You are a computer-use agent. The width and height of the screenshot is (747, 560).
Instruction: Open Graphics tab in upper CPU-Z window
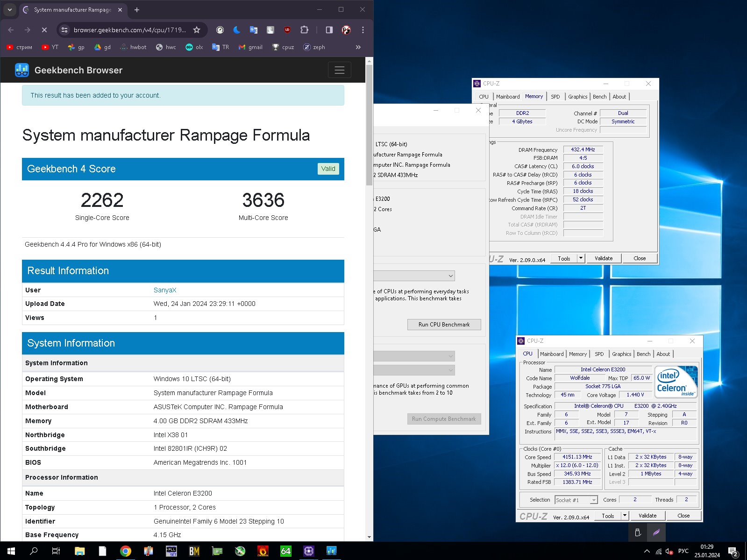click(578, 97)
